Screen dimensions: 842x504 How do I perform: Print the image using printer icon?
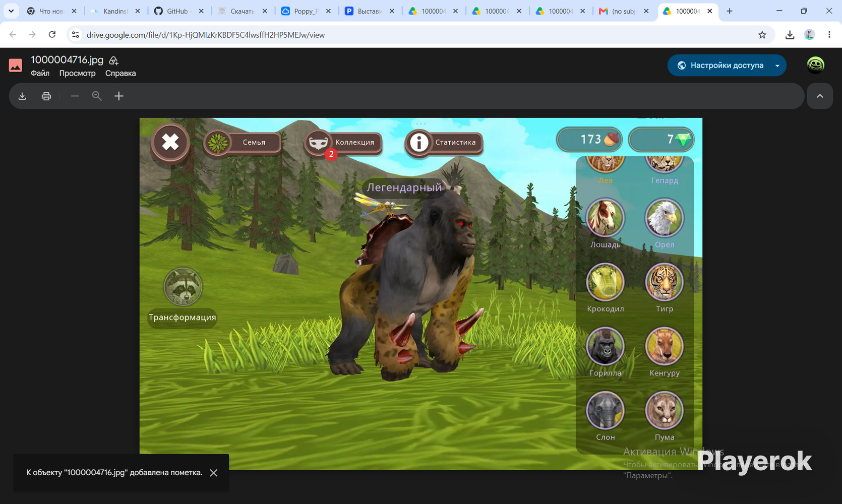(x=46, y=96)
